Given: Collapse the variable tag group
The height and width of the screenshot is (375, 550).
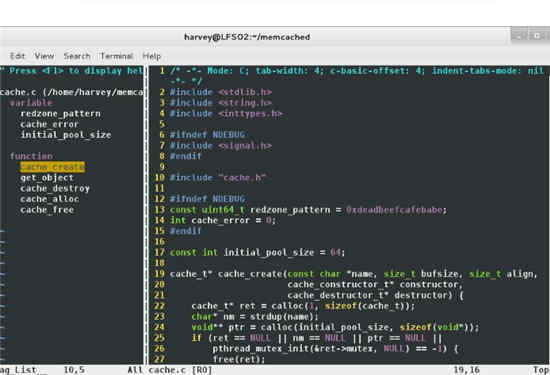Looking at the screenshot, I should pos(31,103).
